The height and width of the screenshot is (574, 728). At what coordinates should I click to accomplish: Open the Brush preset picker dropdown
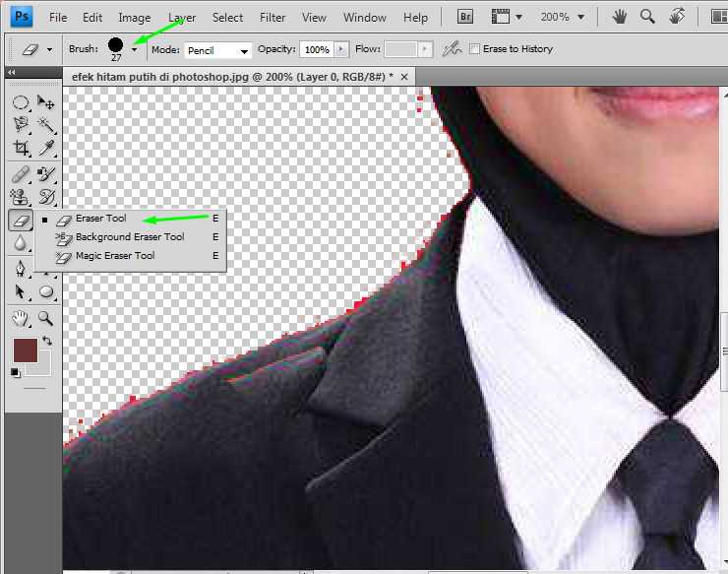[x=135, y=49]
